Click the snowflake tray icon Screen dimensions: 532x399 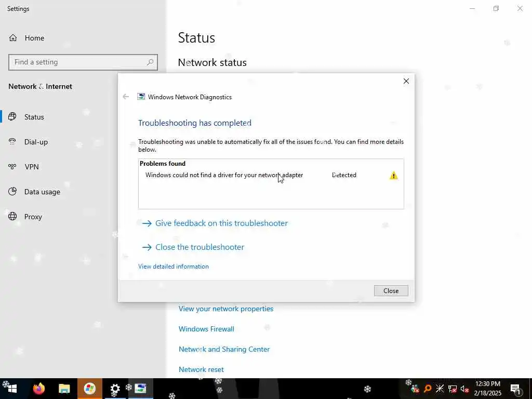440,389
